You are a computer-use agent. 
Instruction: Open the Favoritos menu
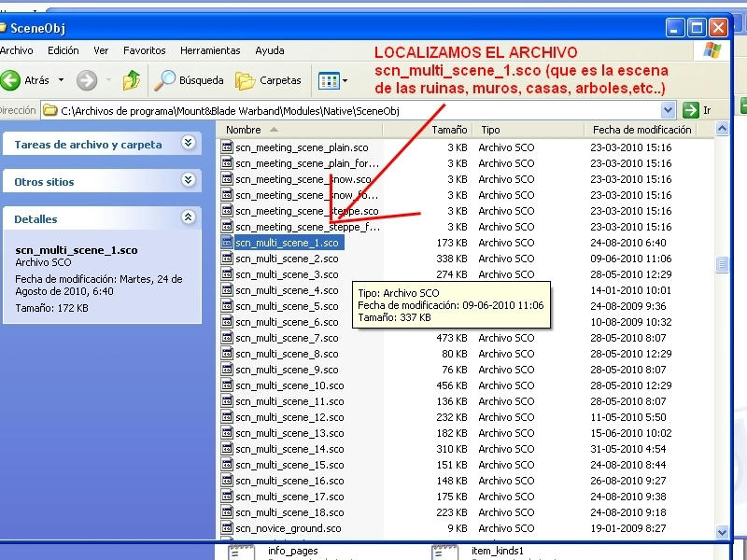tap(144, 50)
